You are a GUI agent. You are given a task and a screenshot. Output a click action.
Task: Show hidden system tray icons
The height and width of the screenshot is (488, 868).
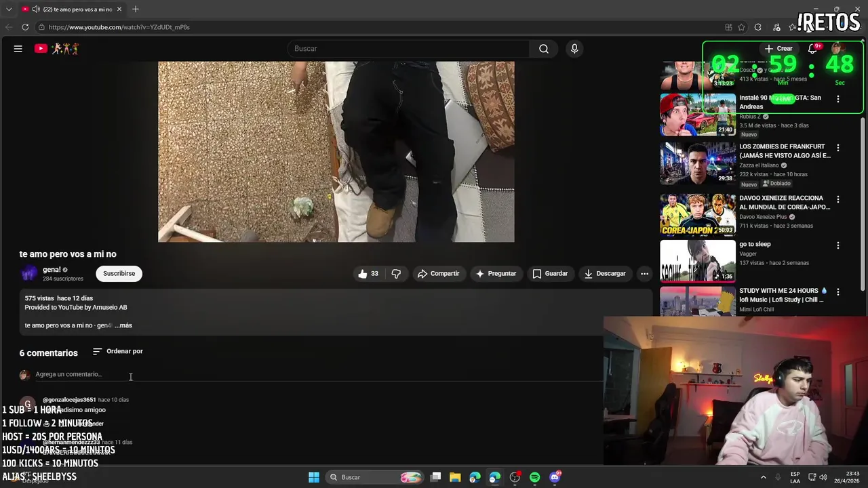click(x=763, y=478)
